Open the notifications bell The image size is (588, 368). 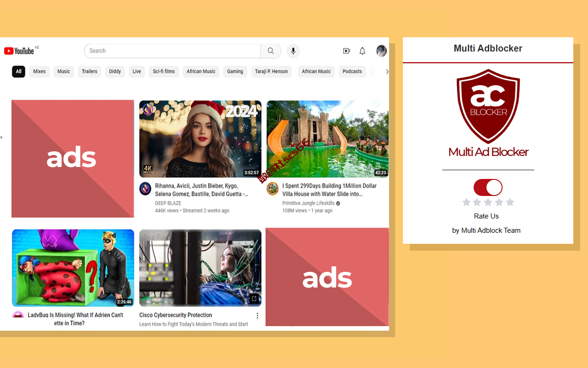pyautogui.click(x=362, y=51)
